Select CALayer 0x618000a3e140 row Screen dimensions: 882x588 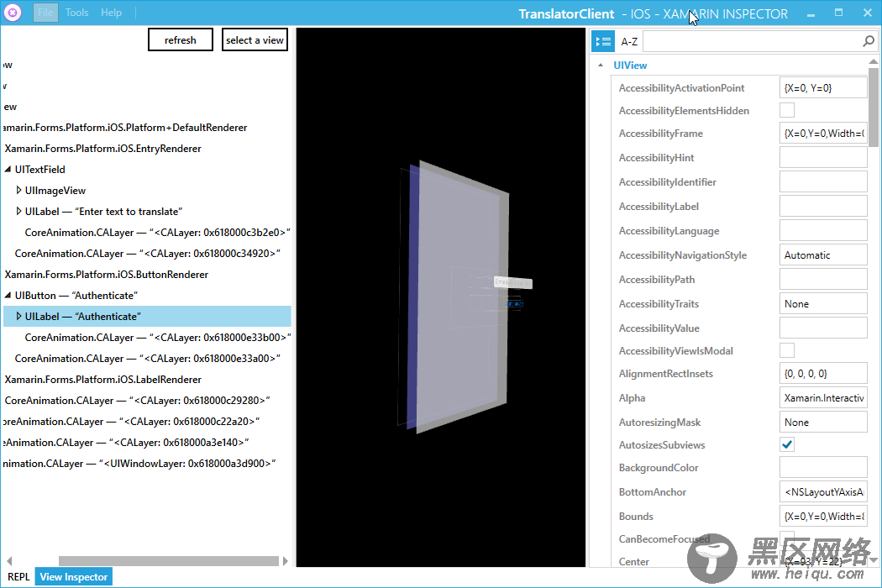(x=126, y=443)
